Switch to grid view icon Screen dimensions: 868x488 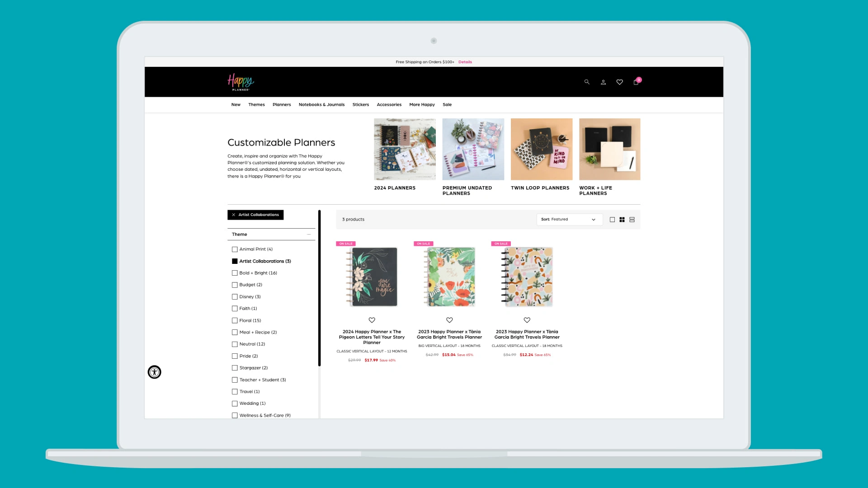coord(622,220)
